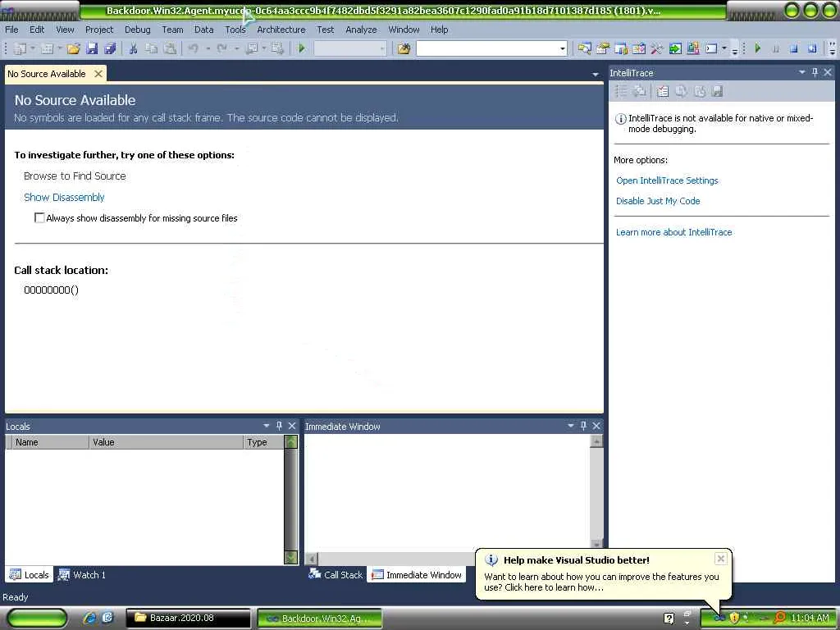This screenshot has height=630, width=840.
Task: Click the New Project toolbar icon
Action: tap(20, 48)
